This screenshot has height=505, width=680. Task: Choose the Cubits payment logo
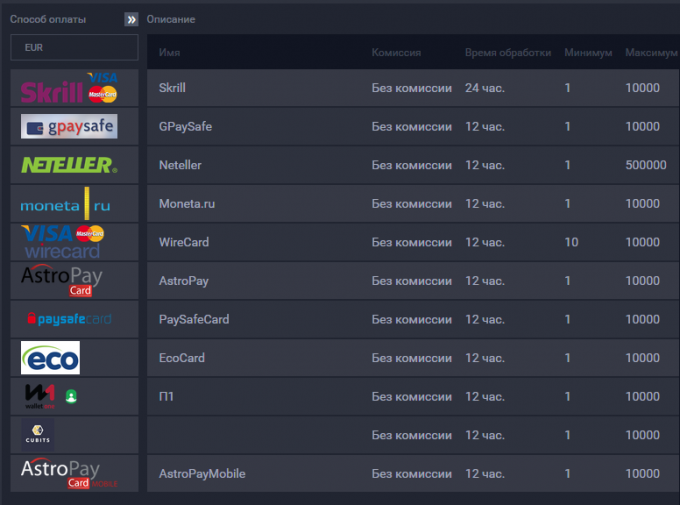38,435
